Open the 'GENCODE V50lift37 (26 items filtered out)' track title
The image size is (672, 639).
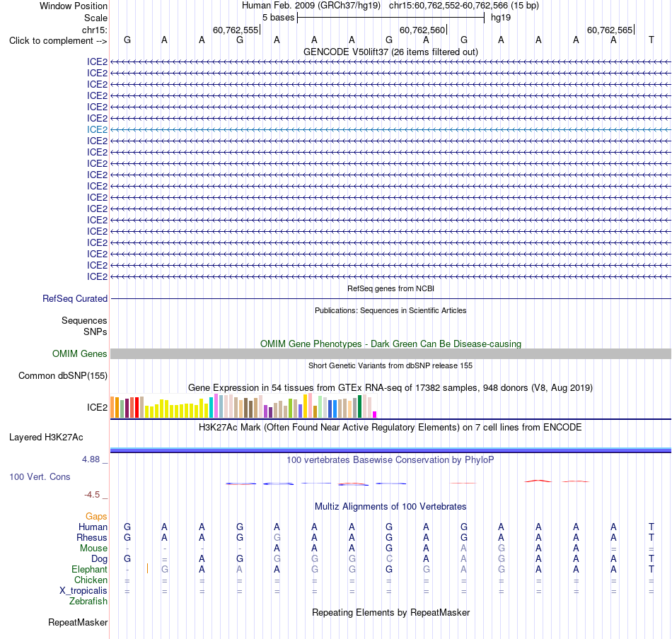[x=390, y=52]
